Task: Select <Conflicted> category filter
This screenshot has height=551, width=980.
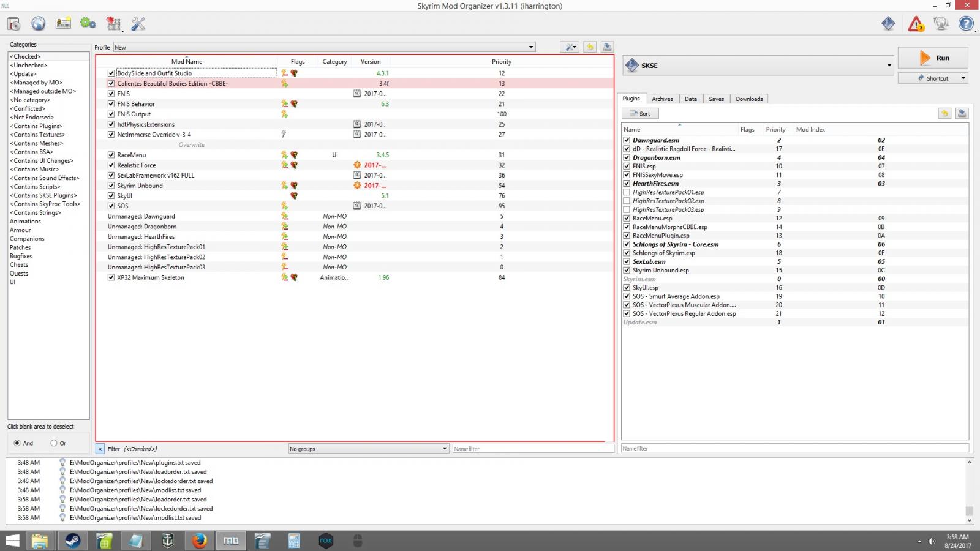Action: pos(27,109)
